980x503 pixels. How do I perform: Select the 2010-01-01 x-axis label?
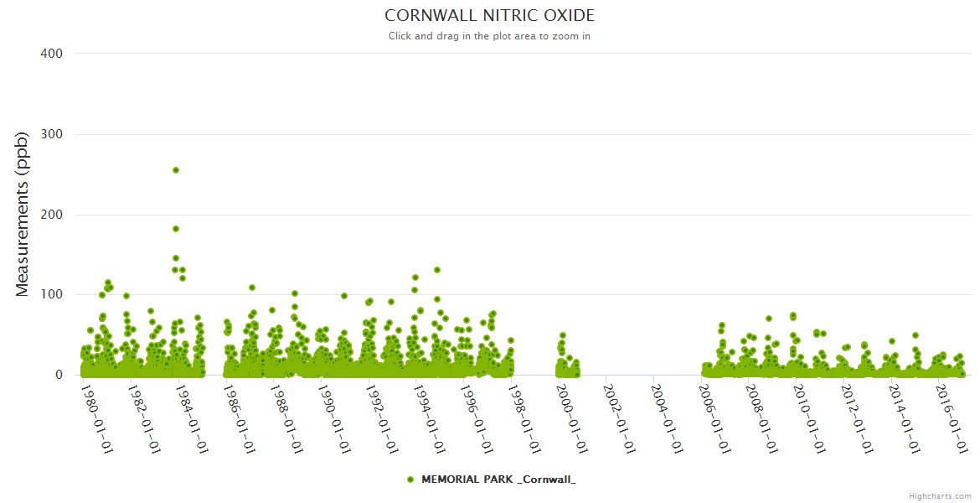[x=807, y=418]
